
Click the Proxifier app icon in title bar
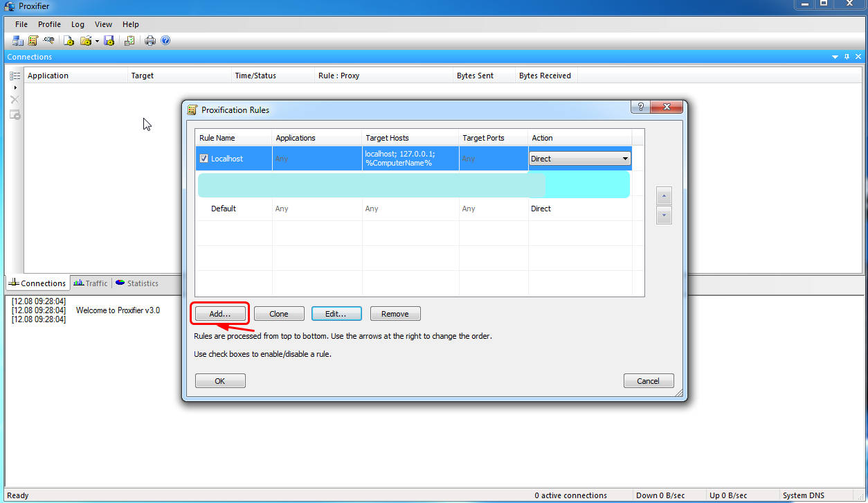pos(9,6)
